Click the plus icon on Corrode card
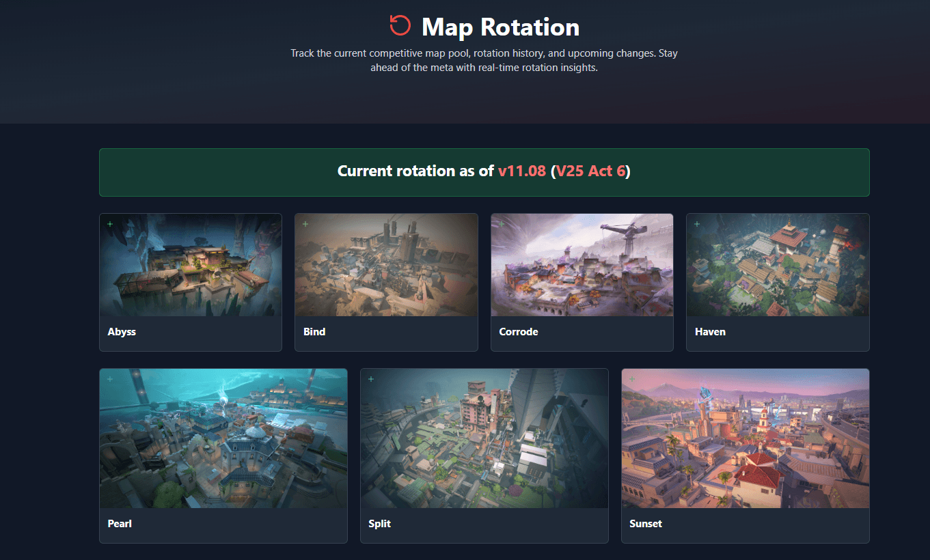Image resolution: width=930 pixels, height=560 pixels. 502,224
